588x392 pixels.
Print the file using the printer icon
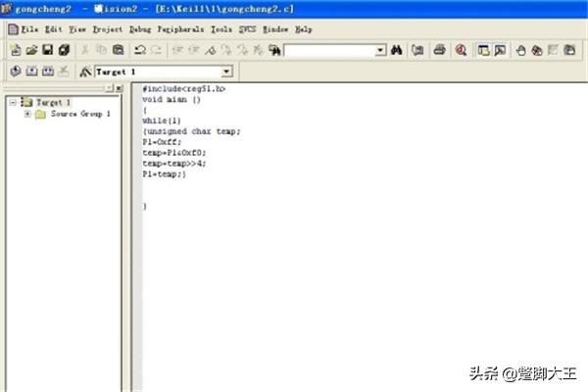[439, 50]
